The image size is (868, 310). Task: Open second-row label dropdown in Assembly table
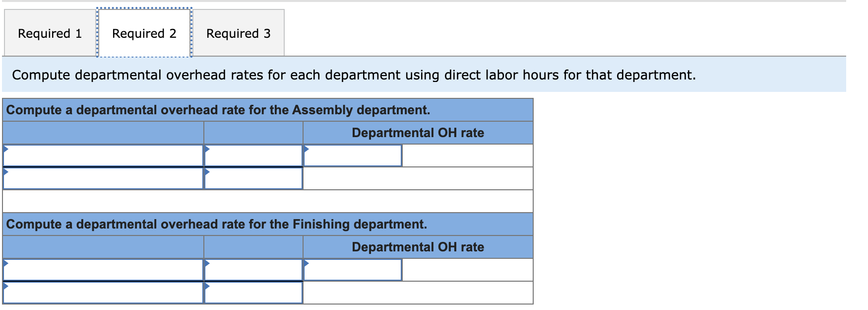pos(103,178)
